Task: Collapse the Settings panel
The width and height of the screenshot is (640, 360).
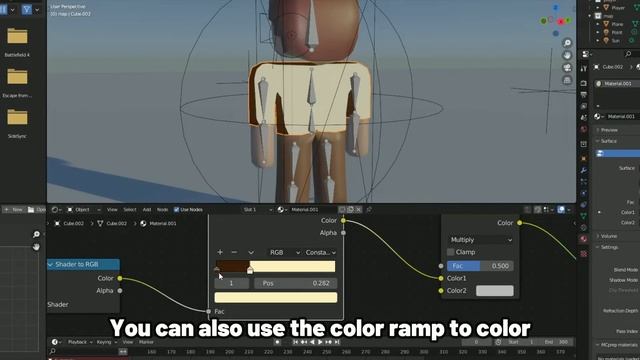Action: [x=609, y=247]
